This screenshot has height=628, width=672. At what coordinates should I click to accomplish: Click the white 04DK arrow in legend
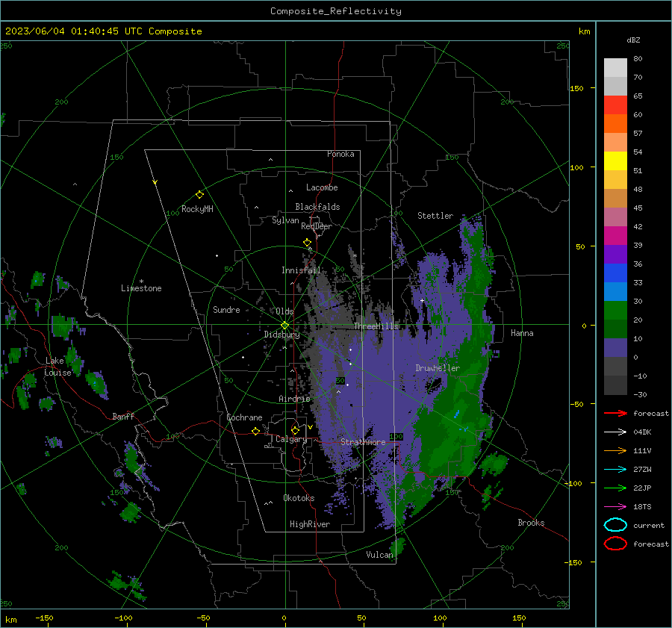click(615, 432)
